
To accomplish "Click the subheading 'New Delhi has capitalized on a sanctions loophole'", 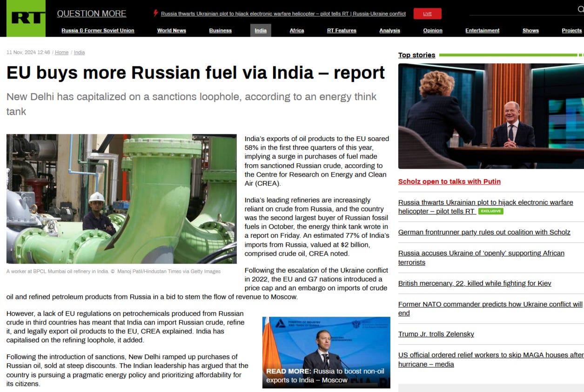I will point(192,104).
